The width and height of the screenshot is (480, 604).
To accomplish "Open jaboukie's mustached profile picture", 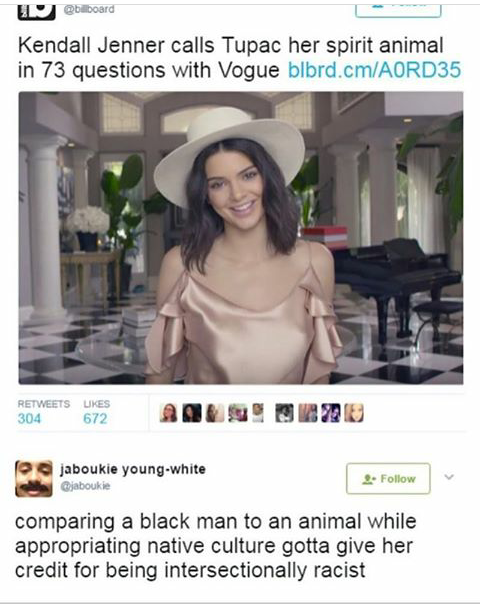I will tap(34, 478).
